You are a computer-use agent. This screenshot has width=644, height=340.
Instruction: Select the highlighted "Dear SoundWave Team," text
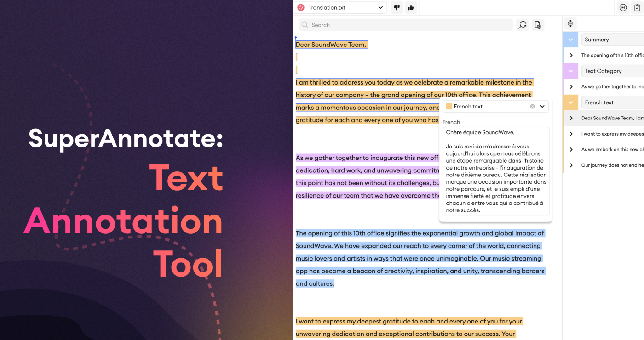coord(331,44)
